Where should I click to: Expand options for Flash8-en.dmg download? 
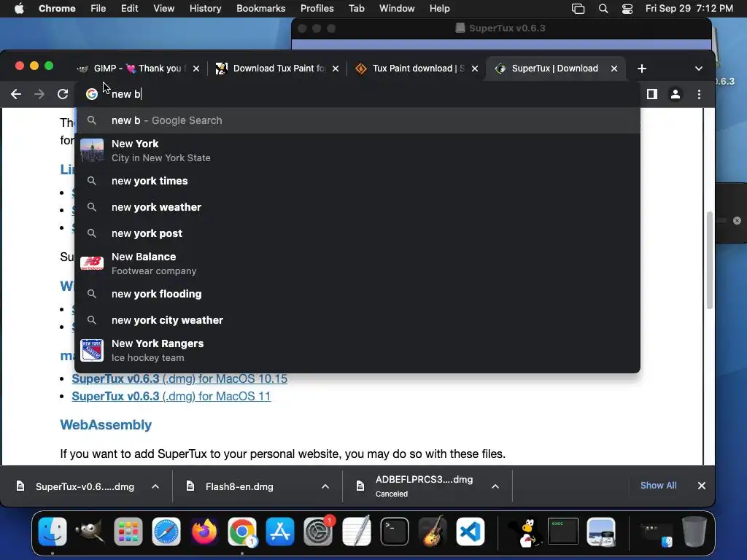325,486
